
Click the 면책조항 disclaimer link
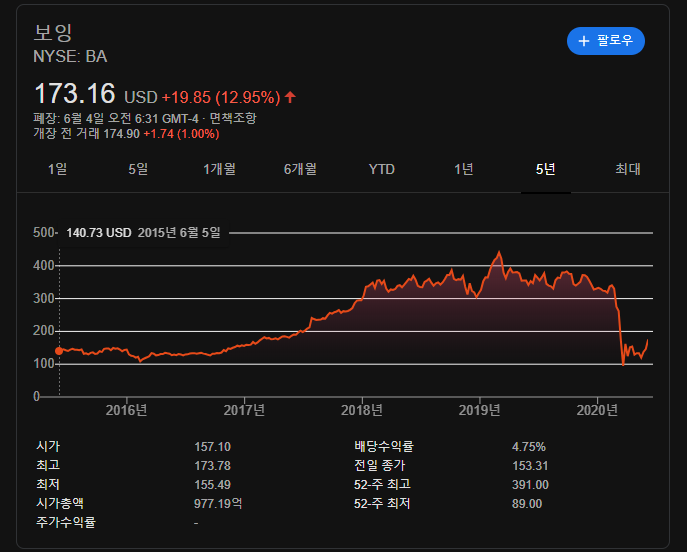click(x=233, y=118)
